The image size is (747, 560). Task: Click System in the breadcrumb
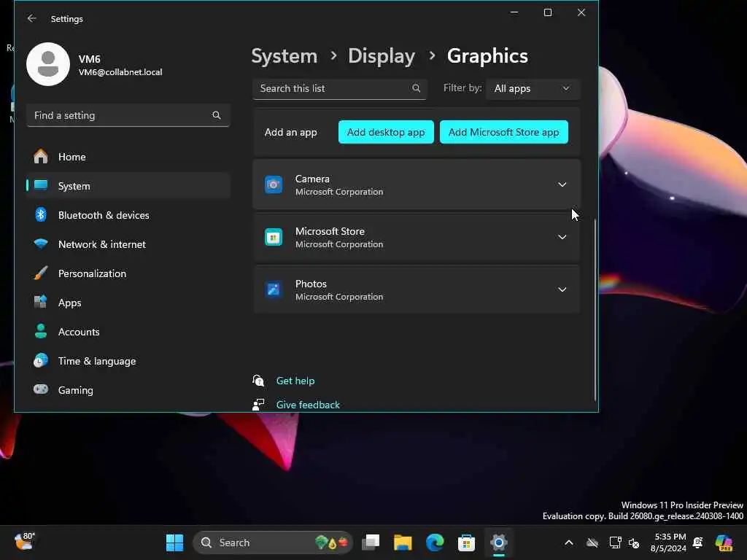click(x=285, y=56)
